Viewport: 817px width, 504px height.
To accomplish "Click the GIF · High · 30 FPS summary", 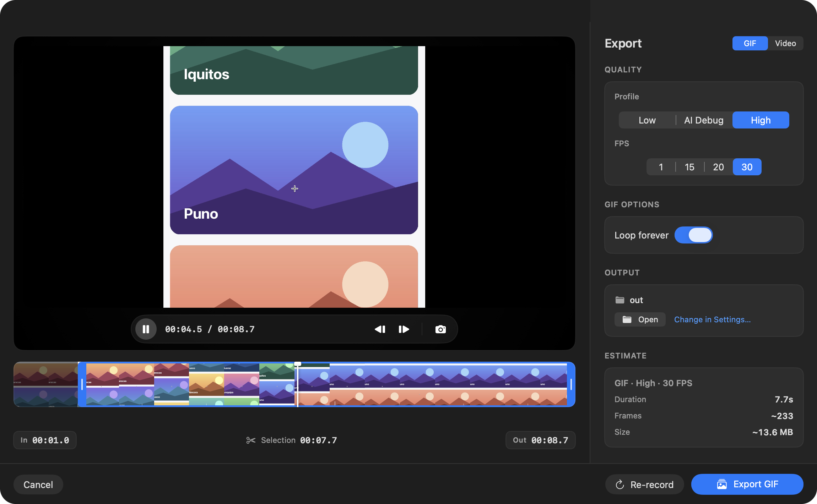I will pyautogui.click(x=653, y=383).
